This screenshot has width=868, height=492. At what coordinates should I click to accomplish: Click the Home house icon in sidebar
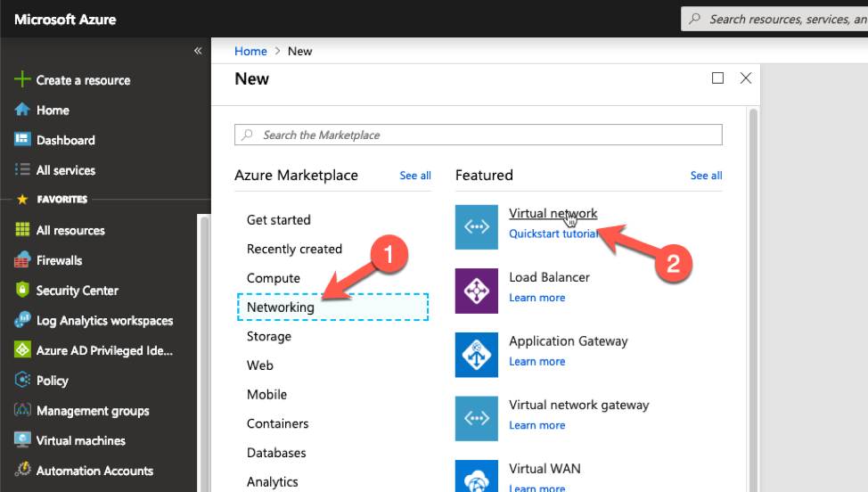coord(22,110)
